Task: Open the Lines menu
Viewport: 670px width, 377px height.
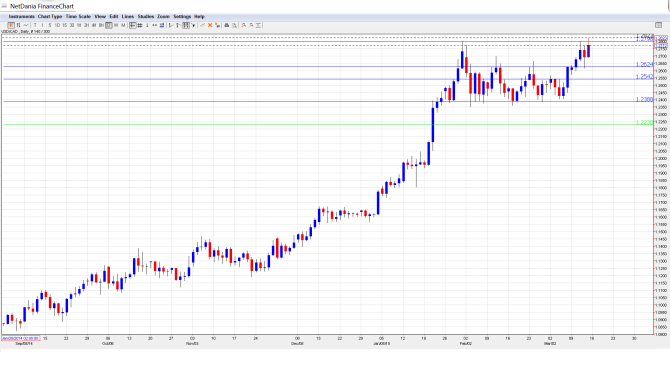Action: [x=128, y=17]
